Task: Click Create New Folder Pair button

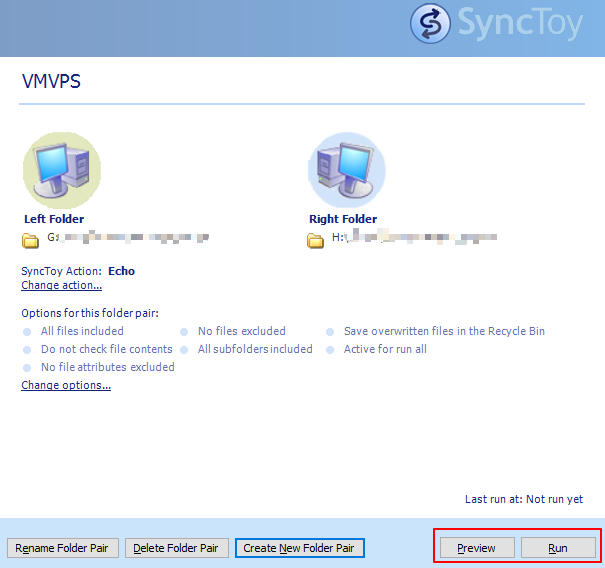Action: (299, 548)
